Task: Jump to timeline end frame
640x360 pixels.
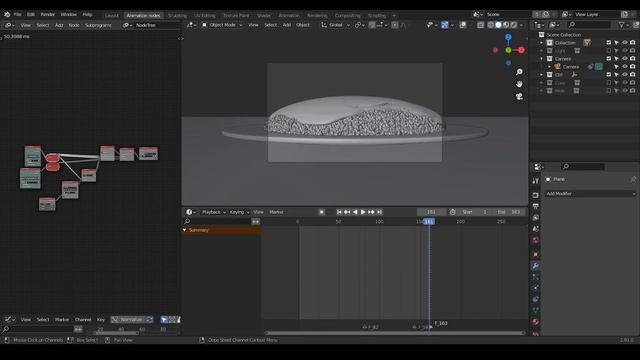Action: (x=379, y=212)
